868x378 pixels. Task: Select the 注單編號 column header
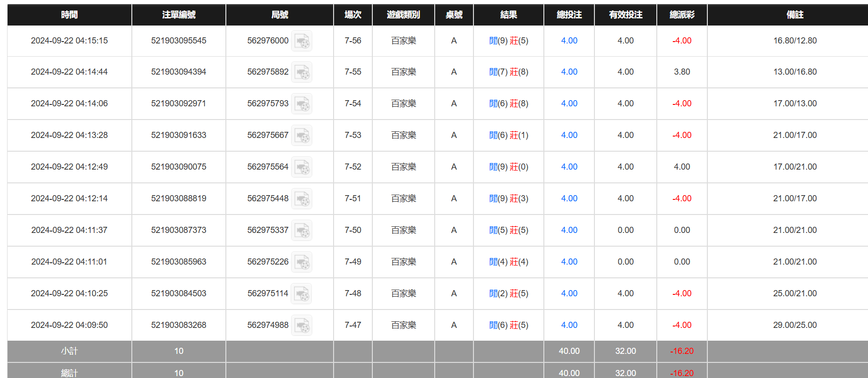pos(179,15)
